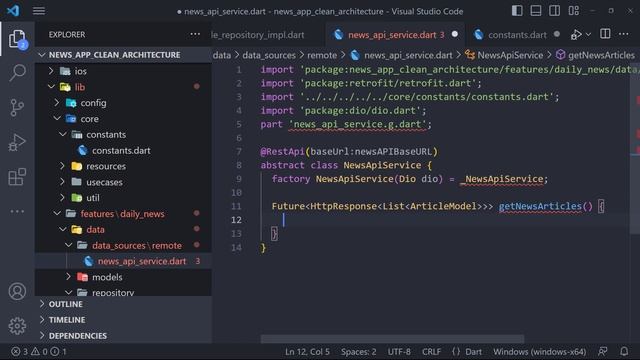This screenshot has height=360, width=640.
Task: Expand the resources folder
Action: point(122,166)
